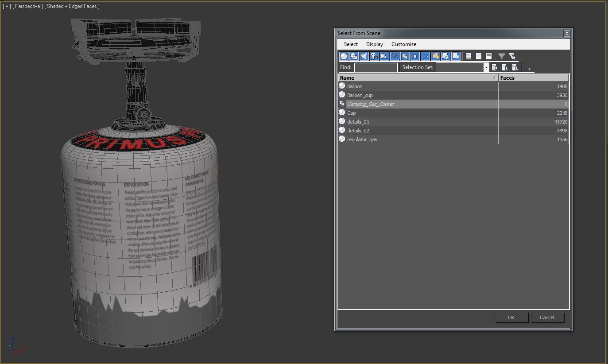Viewport: 608px width, 364px height.
Task: Toggle Display Lights filter icon
Action: [364, 56]
